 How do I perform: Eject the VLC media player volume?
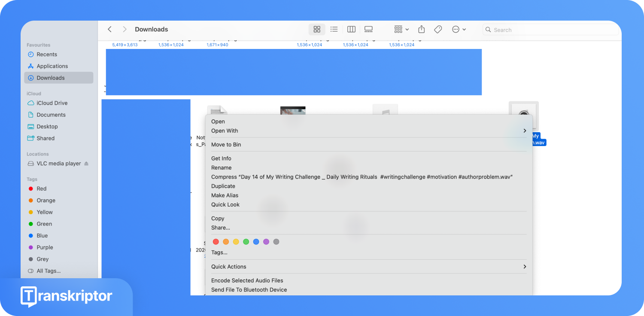coord(86,164)
